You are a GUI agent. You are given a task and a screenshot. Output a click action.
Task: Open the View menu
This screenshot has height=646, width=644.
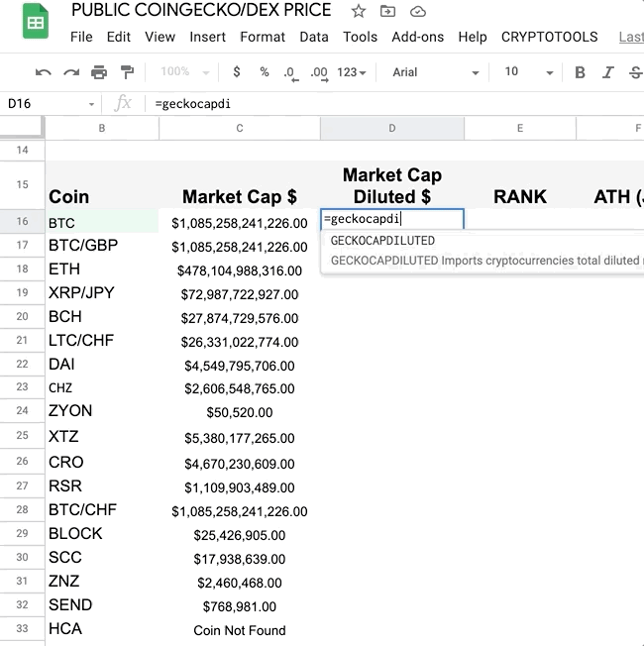[x=160, y=37]
